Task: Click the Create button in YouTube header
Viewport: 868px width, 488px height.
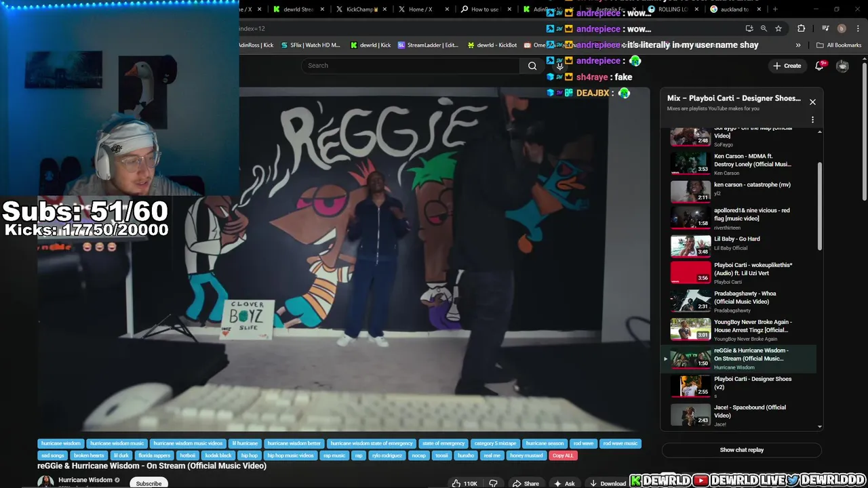Action: point(787,66)
